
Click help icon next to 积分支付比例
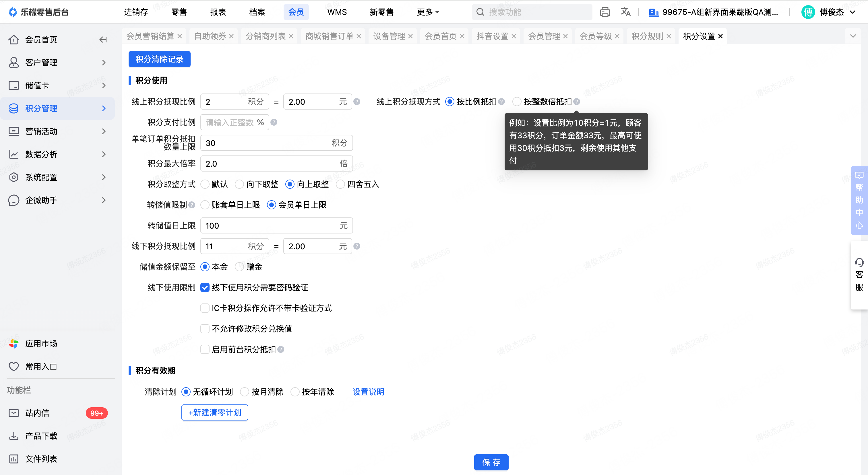274,122
